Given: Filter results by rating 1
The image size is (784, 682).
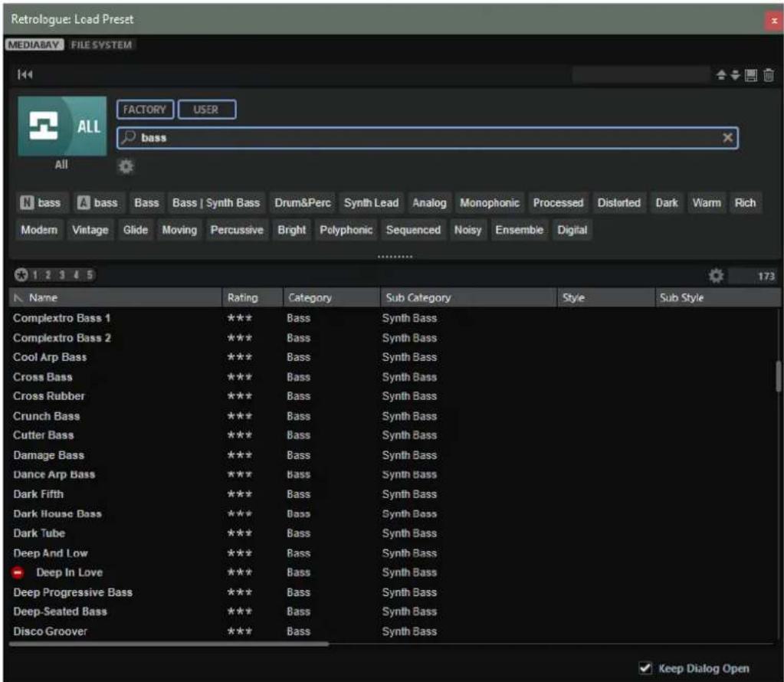Looking at the screenshot, I should [x=35, y=274].
